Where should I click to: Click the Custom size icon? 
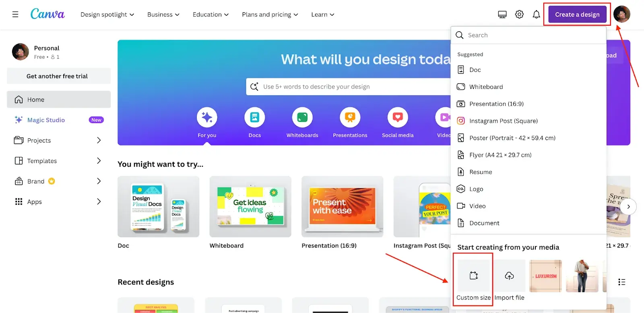474,276
